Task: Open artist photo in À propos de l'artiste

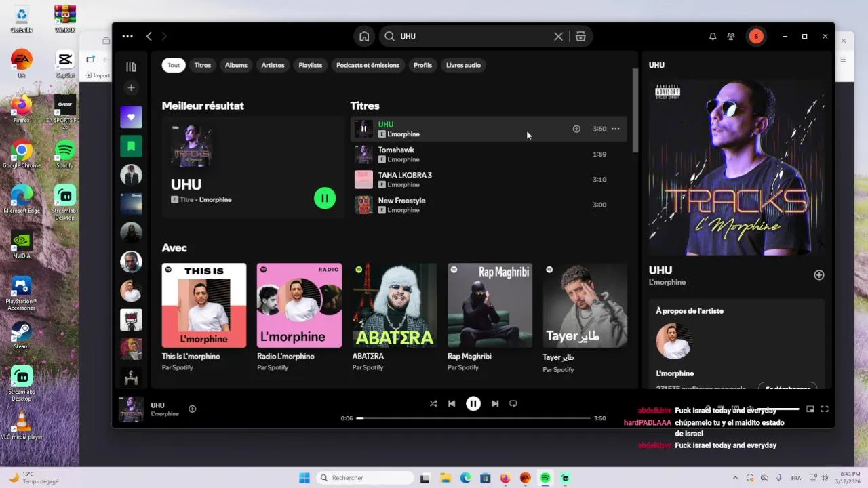Action: tap(673, 341)
